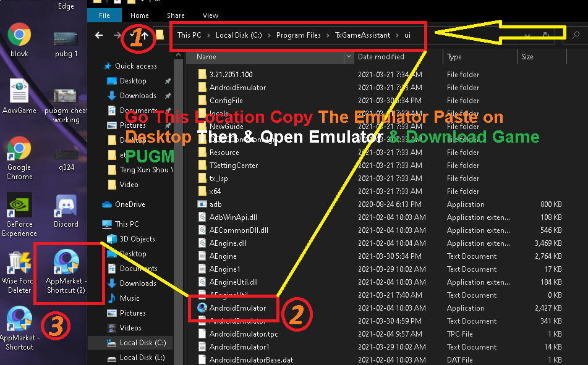The height and width of the screenshot is (365, 588).
Task: Select the AndroidEmulator.tpc file
Action: tap(244, 334)
